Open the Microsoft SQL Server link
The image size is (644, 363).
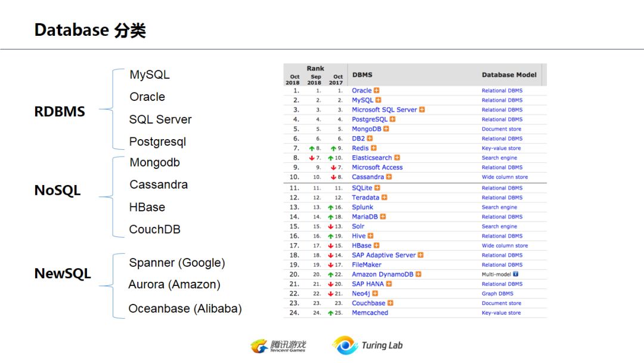pyautogui.click(x=384, y=110)
